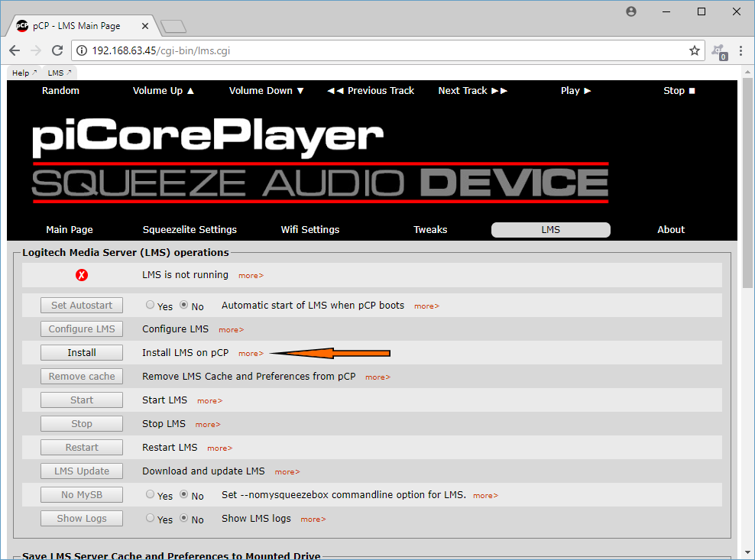
Task: Skip to Next Track
Action: coord(473,90)
